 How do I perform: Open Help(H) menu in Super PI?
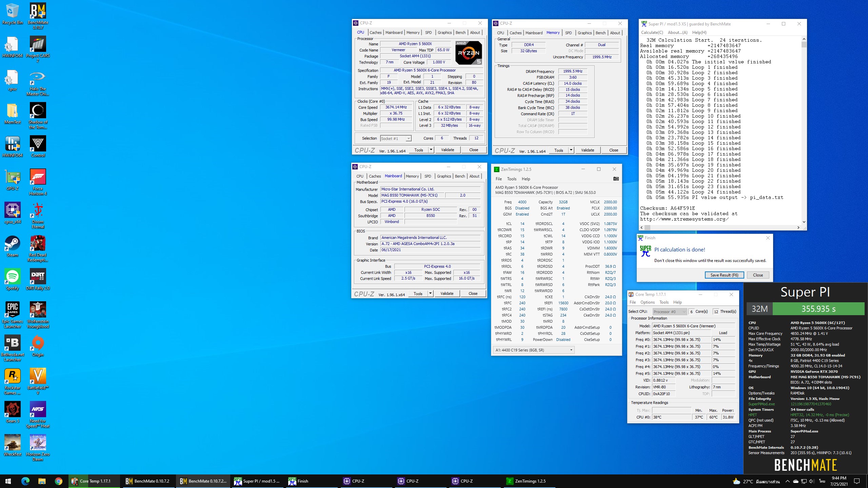[699, 33]
